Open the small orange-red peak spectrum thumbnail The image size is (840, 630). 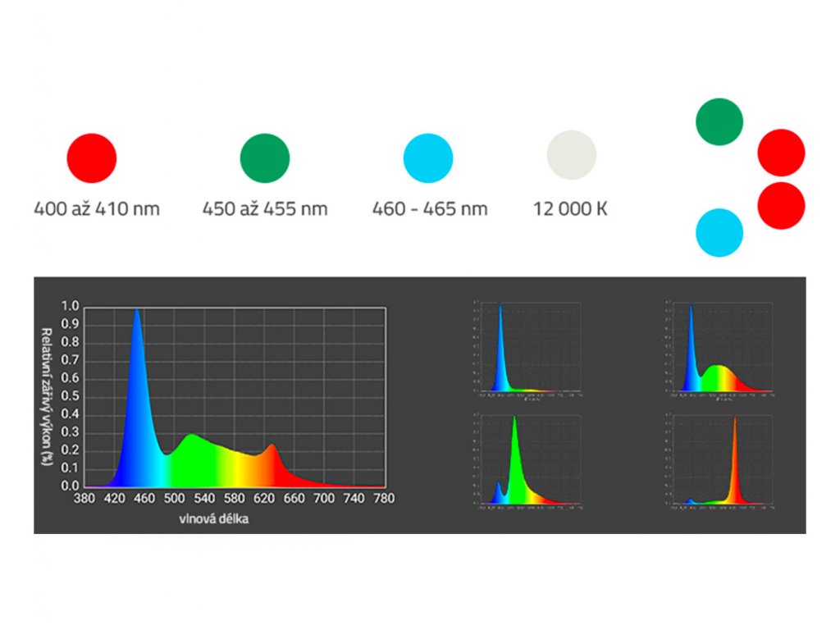coord(719,461)
